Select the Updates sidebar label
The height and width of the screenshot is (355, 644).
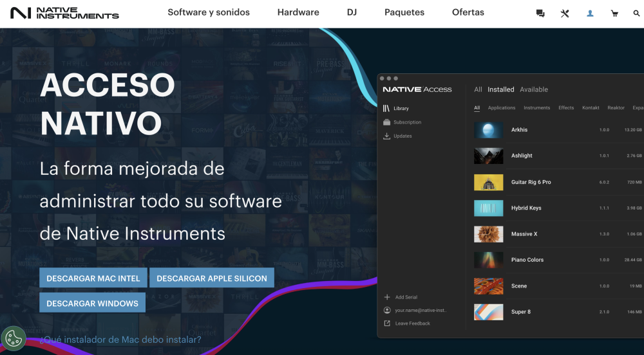tap(402, 136)
